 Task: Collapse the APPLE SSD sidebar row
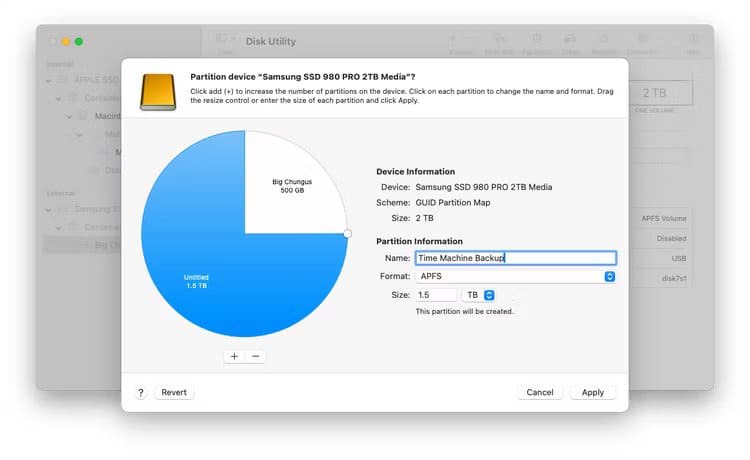point(49,81)
